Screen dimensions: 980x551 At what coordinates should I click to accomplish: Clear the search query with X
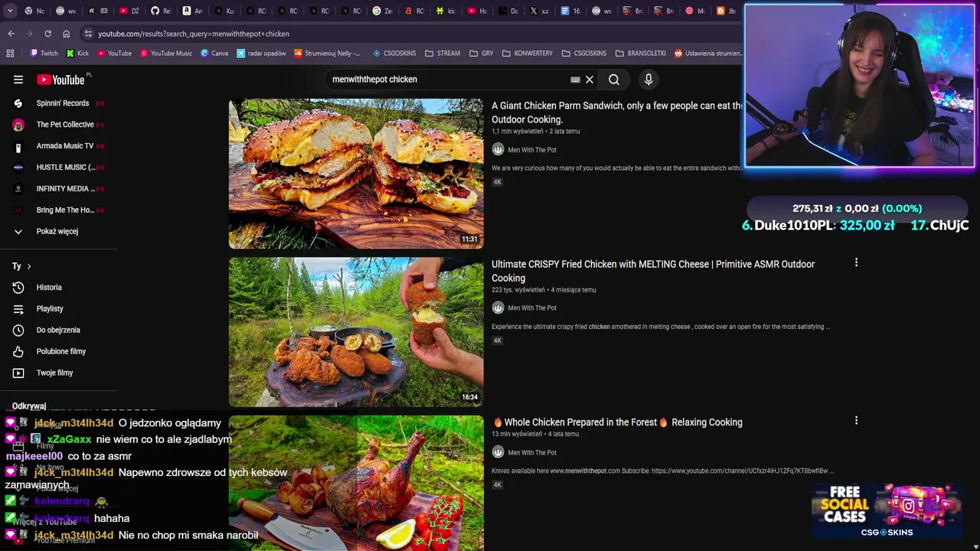(590, 80)
